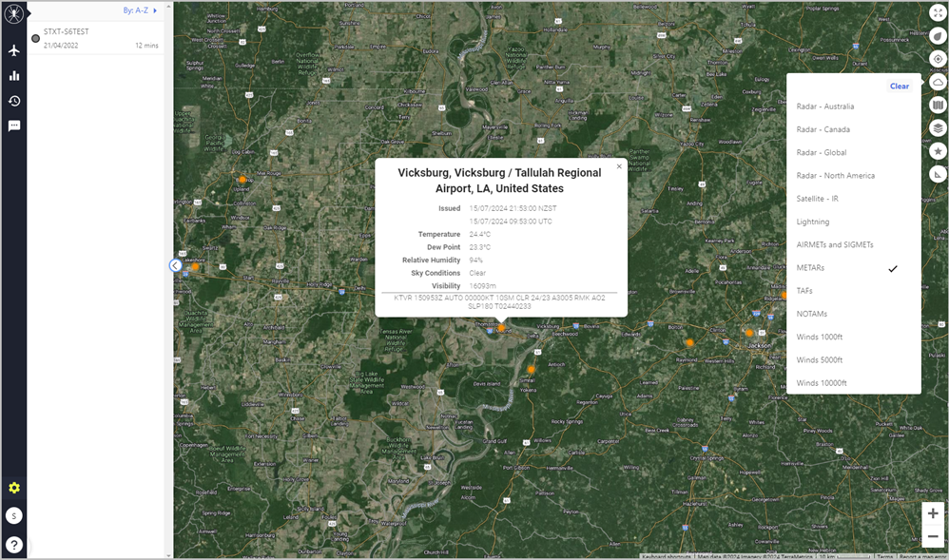Click orange marker beside the panel collapse arrow
This screenshot has width=949, height=560.
196,266
